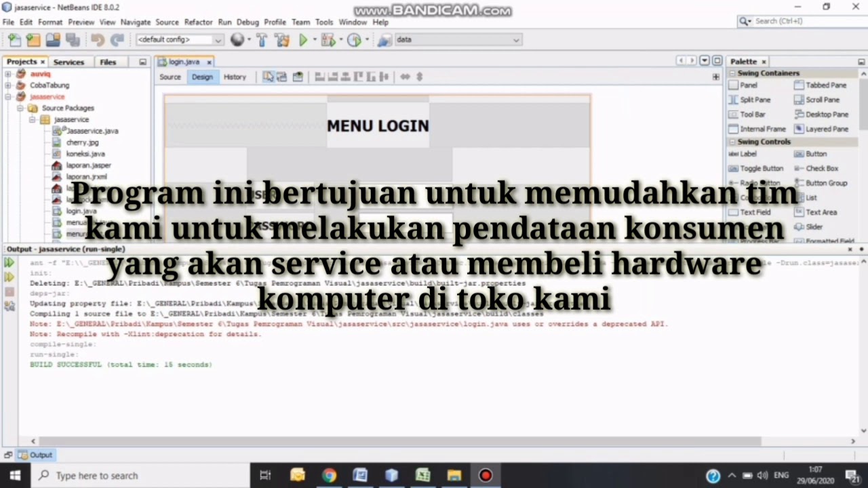The width and height of the screenshot is (868, 488).
Task: Select the Desktop Pane palette component
Action: [821, 115]
